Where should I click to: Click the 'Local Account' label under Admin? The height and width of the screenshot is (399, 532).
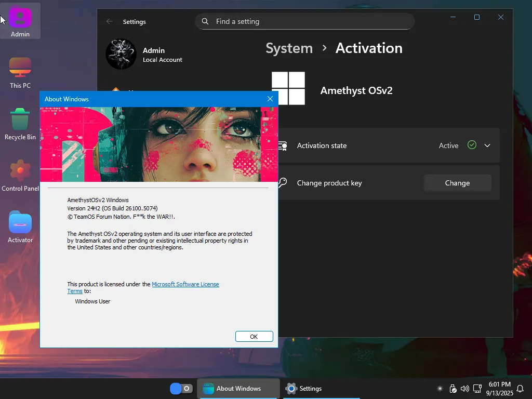pos(163,60)
